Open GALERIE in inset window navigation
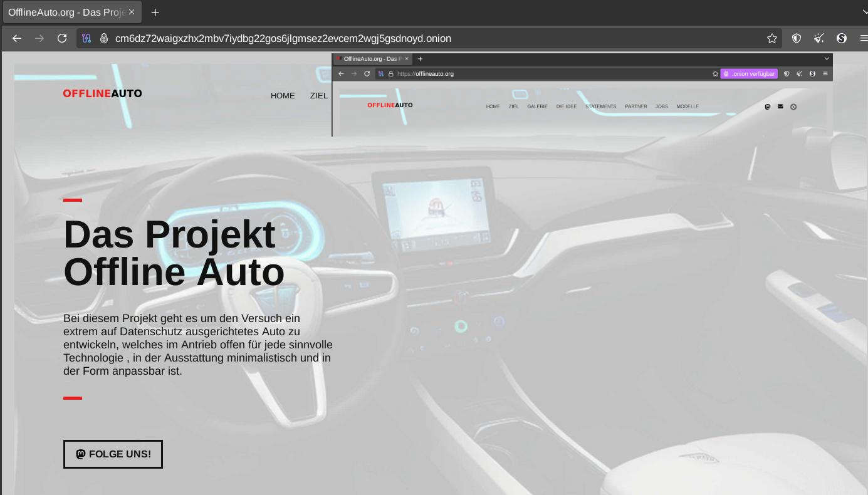The height and width of the screenshot is (495, 868). click(537, 107)
